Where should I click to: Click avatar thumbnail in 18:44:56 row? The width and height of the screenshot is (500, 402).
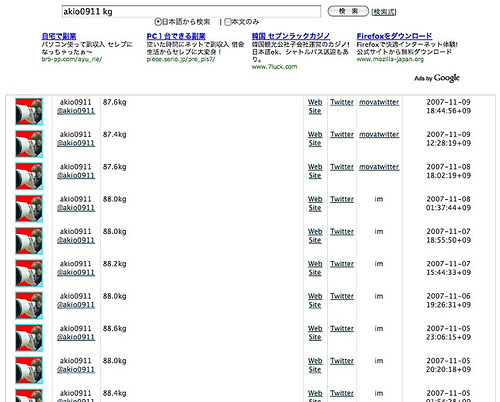point(29,111)
